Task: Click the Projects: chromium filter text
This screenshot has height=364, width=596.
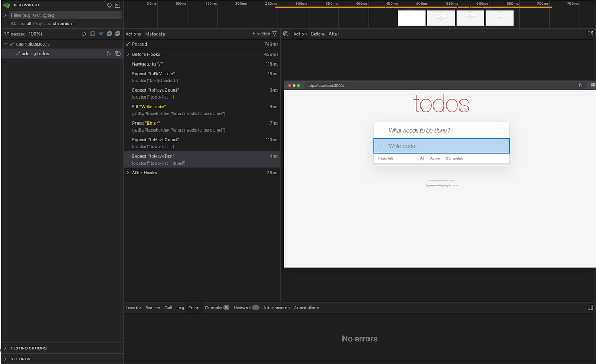Action: coord(53,23)
